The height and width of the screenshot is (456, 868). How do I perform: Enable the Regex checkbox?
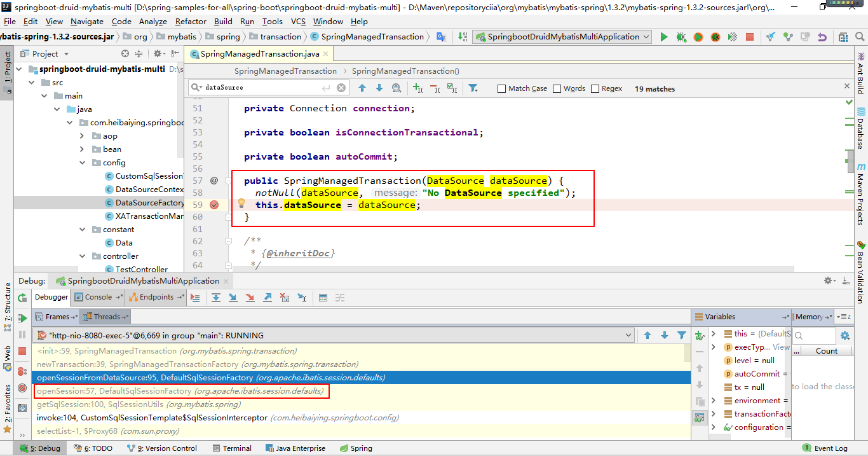(x=595, y=88)
